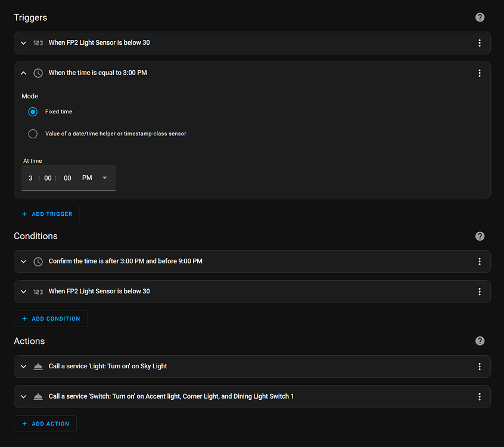
Task: Expand the FP2 Light Sensor trigger row
Action: tap(24, 43)
